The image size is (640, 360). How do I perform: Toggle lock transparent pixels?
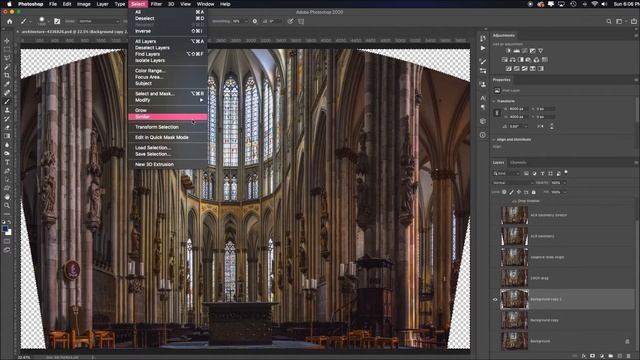[x=504, y=192]
